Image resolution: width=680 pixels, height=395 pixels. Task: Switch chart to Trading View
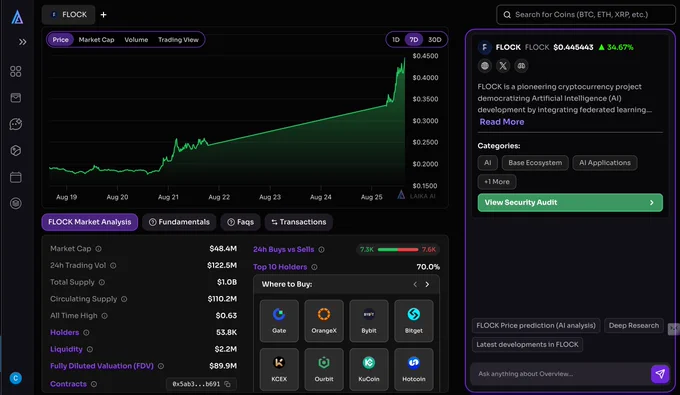point(178,40)
